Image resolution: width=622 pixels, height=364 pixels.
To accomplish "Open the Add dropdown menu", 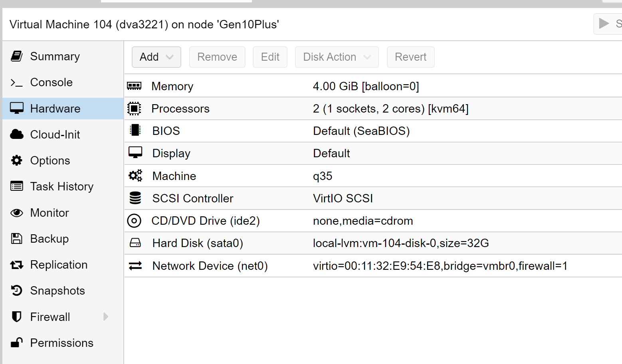I will point(156,57).
